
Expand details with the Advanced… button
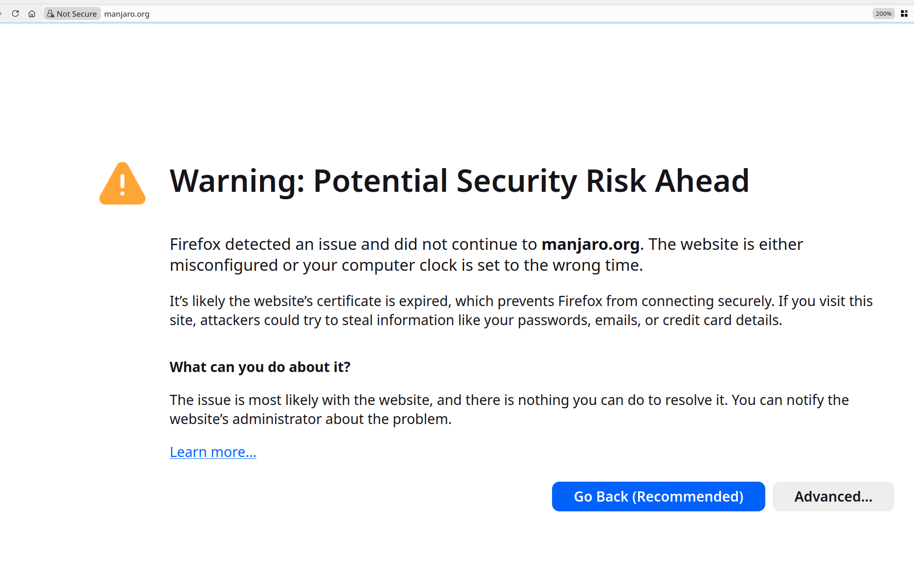[833, 497]
